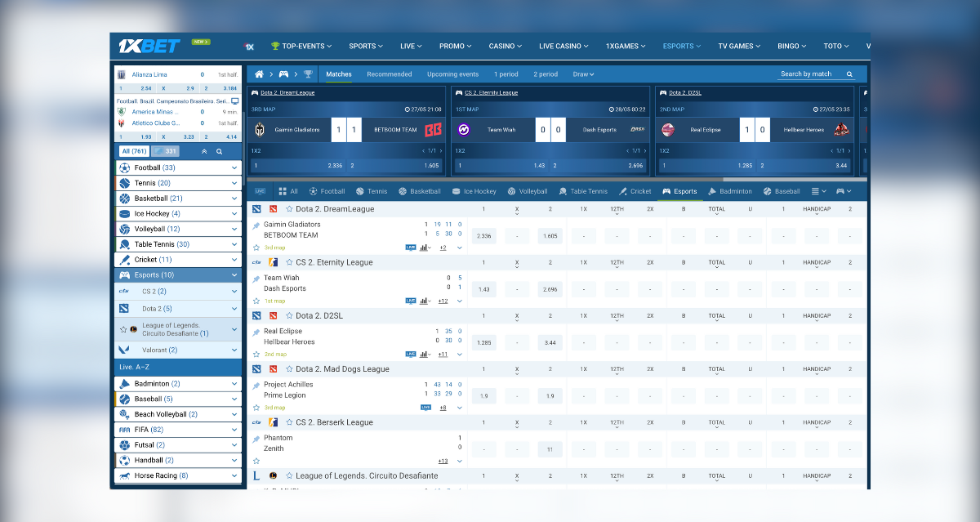Expand the Football (33) sidebar category
The image size is (980, 522).
click(179, 167)
